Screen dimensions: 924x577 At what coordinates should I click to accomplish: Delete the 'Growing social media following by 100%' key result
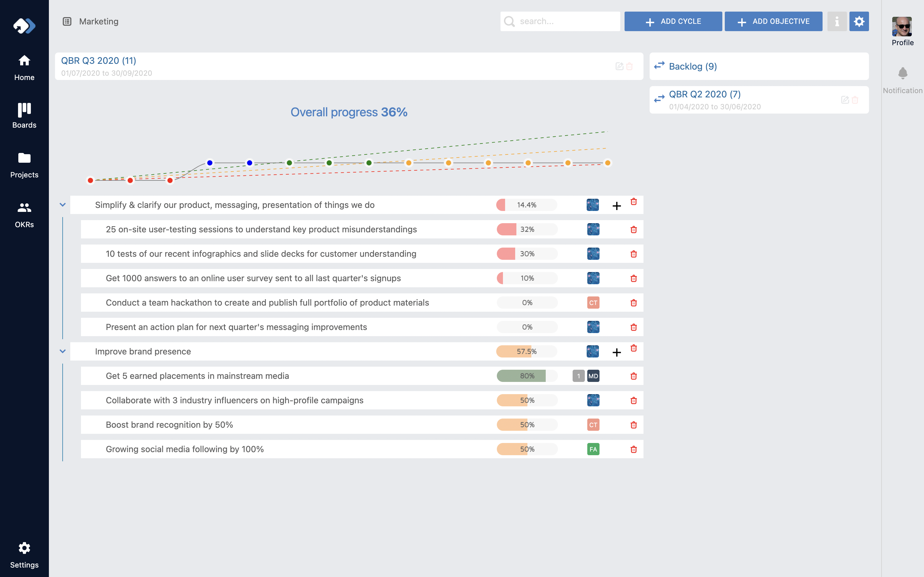point(633,449)
